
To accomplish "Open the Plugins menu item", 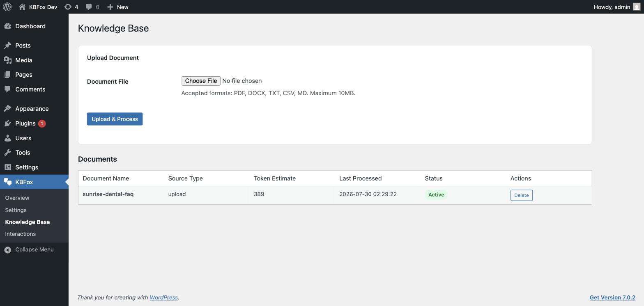I will 34,123.
